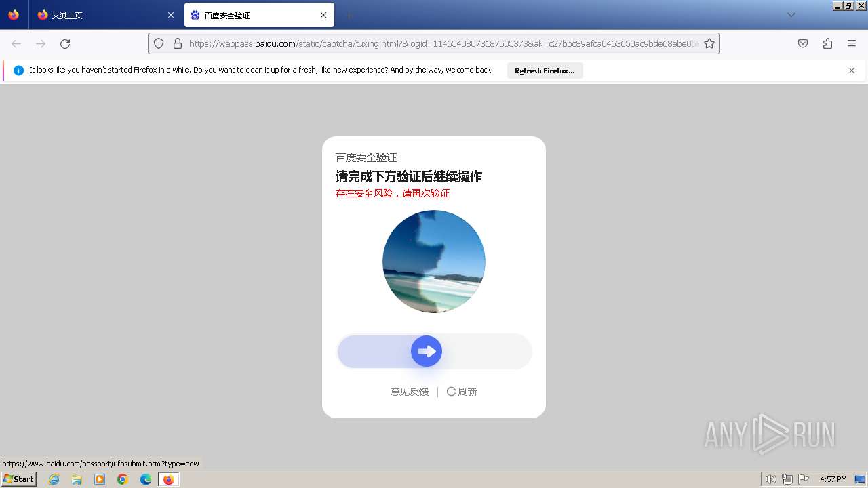Click the blue arrow slider handle
868x488 pixels.
click(427, 351)
